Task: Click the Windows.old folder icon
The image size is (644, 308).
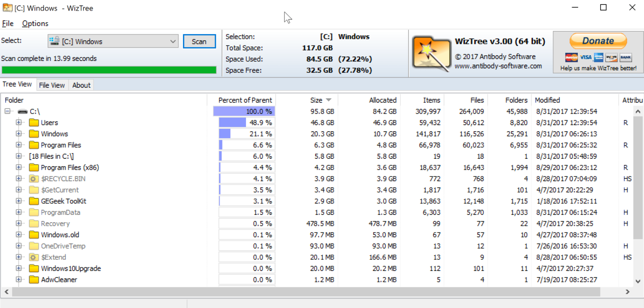Action: (x=34, y=235)
